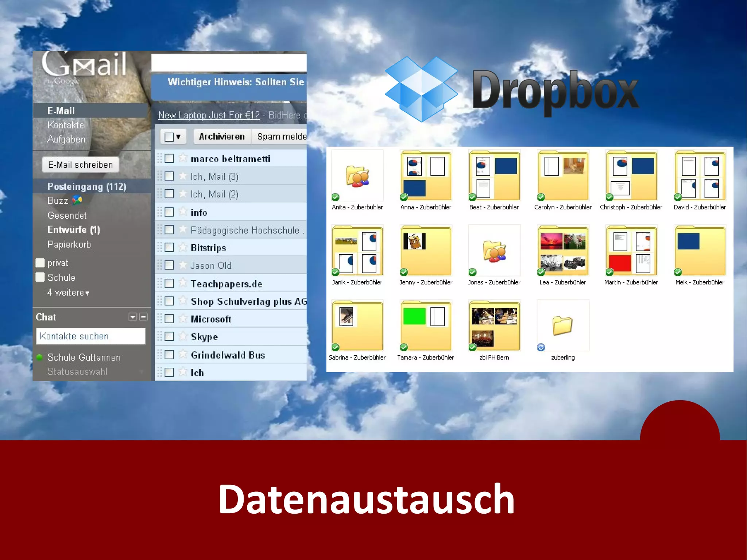The height and width of the screenshot is (560, 747).
Task: Open the Teachpapers.de email
Action: tap(231, 283)
